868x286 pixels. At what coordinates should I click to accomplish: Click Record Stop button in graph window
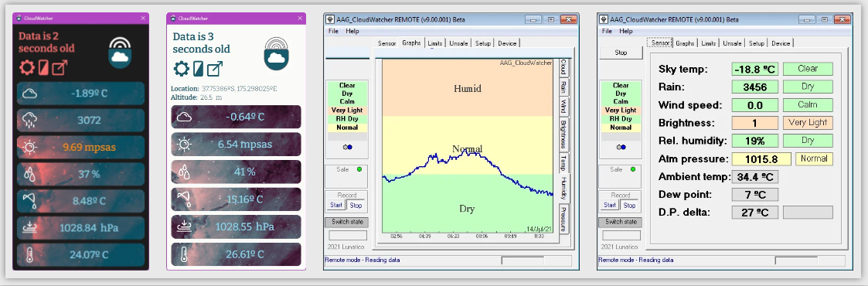[356, 206]
